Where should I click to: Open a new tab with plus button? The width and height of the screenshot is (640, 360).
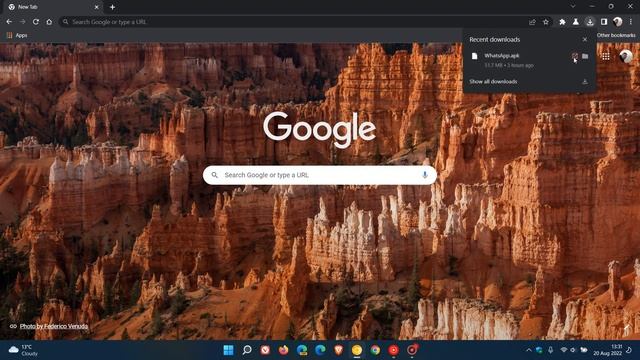(112, 7)
